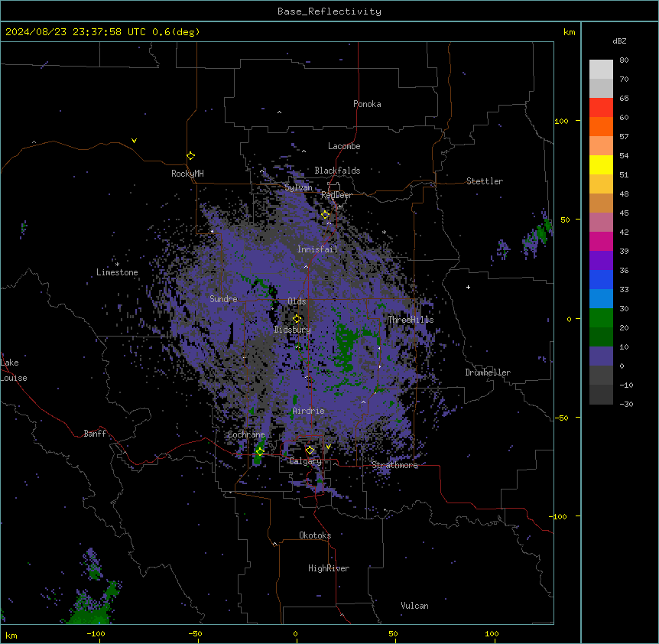Screen dimensions: 659x644
Task: Select the Airdrie label
Action: [309, 411]
